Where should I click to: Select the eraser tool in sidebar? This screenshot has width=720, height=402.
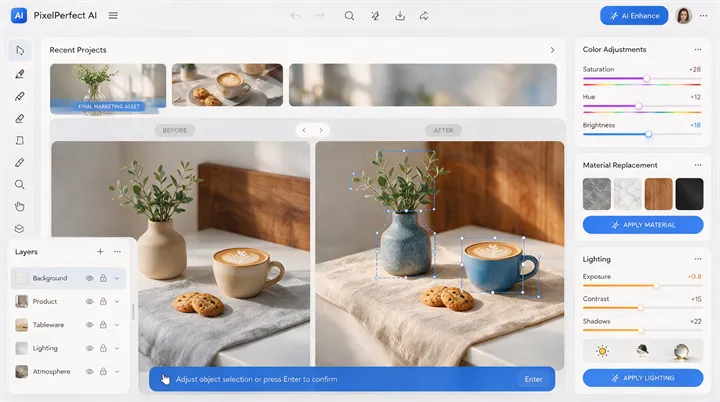[x=20, y=119]
